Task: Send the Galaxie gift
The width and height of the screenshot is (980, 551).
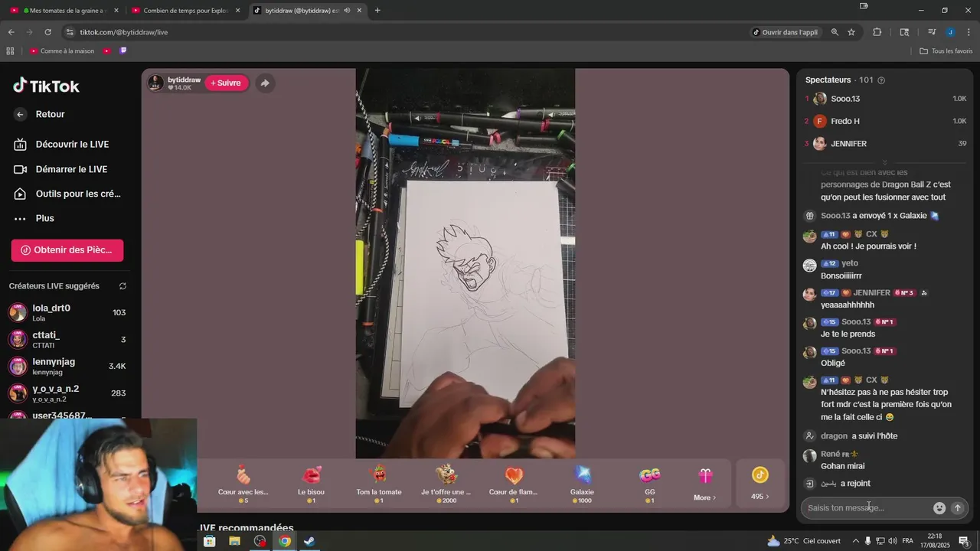Action: pos(582,484)
